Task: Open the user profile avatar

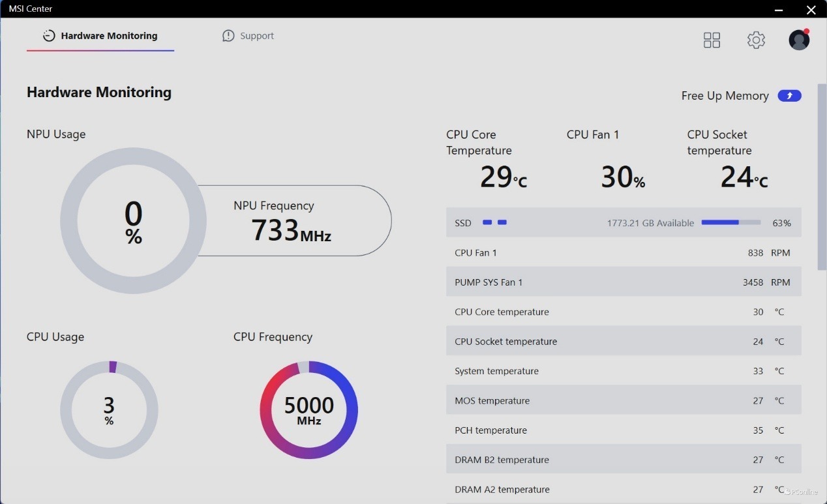Action: [x=799, y=40]
